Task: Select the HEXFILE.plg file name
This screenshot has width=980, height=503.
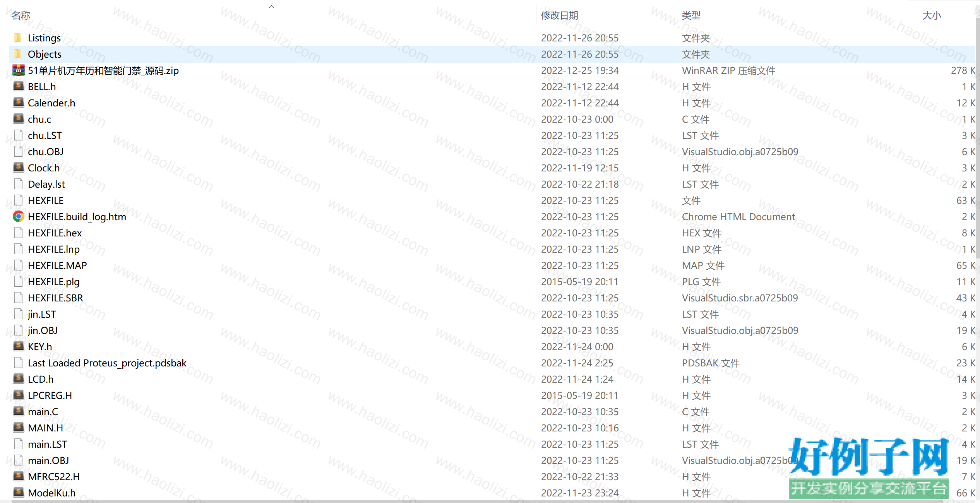Action: pos(54,282)
